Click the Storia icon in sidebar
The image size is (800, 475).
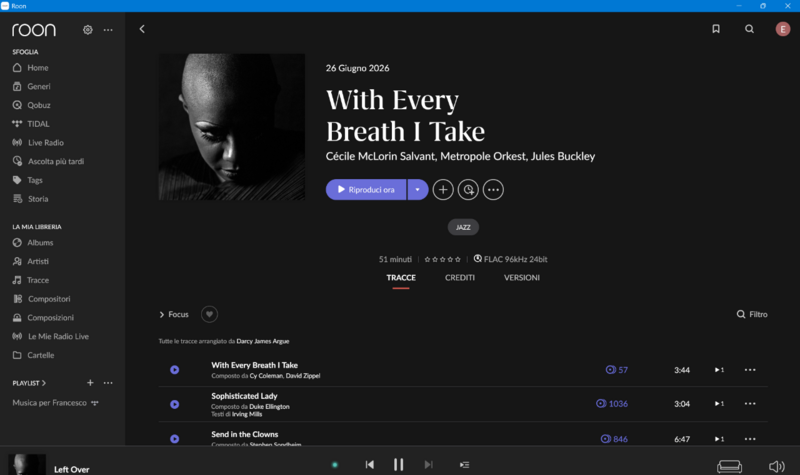(17, 198)
